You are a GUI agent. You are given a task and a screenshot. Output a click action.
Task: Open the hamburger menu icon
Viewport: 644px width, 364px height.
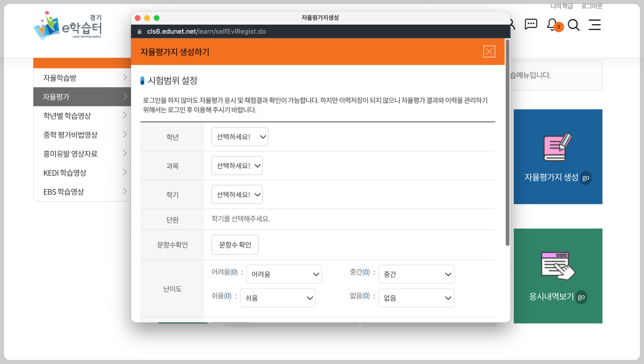[595, 25]
